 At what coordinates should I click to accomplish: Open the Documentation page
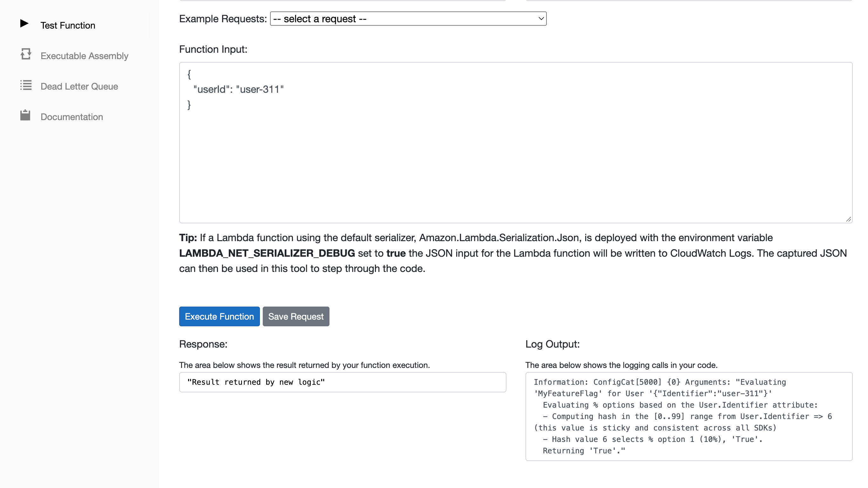(x=72, y=117)
